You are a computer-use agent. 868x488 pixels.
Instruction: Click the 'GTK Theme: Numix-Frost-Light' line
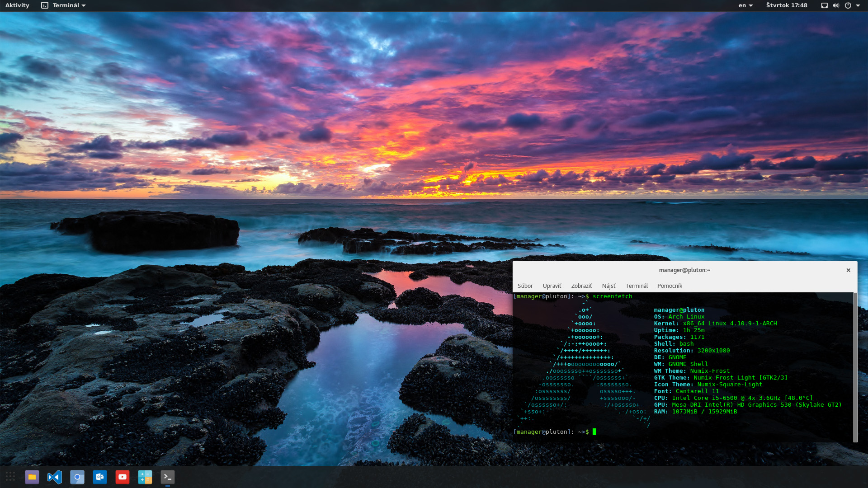point(721,378)
